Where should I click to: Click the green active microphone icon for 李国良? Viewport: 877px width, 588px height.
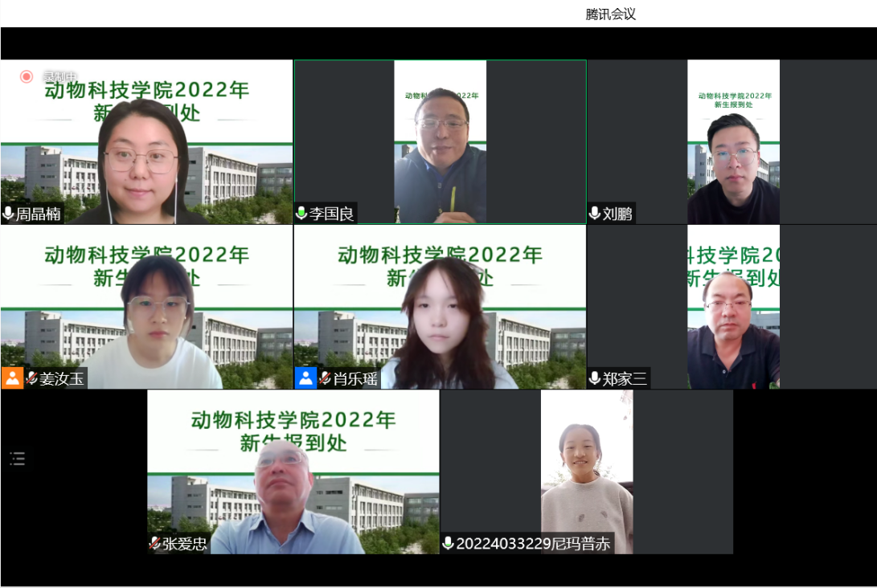click(x=301, y=214)
